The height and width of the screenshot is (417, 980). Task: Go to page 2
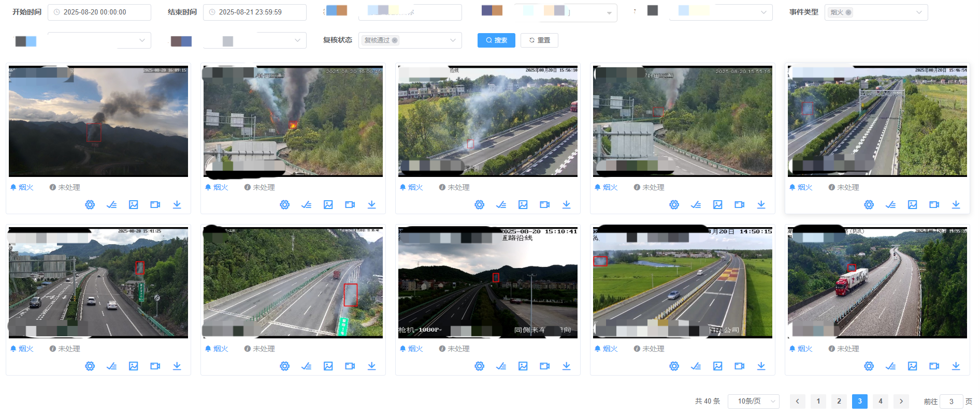point(839,401)
